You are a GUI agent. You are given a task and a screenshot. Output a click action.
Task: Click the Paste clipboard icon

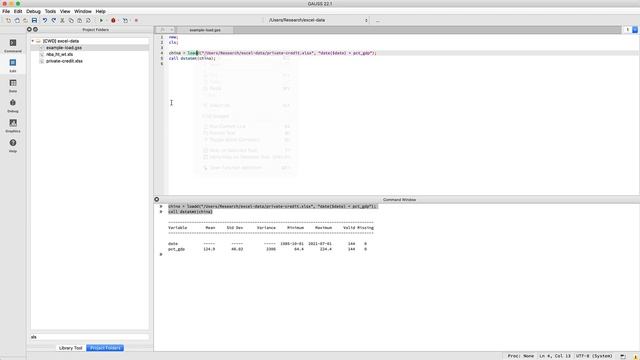tap(79, 20)
